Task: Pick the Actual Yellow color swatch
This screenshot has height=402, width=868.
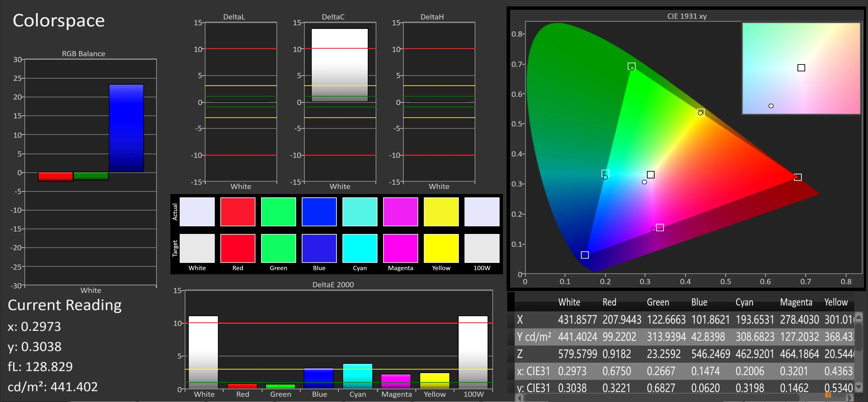Action: coord(441,212)
